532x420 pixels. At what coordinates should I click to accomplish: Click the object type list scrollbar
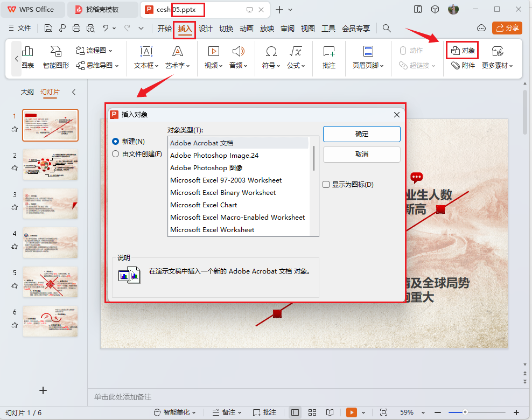coord(314,158)
